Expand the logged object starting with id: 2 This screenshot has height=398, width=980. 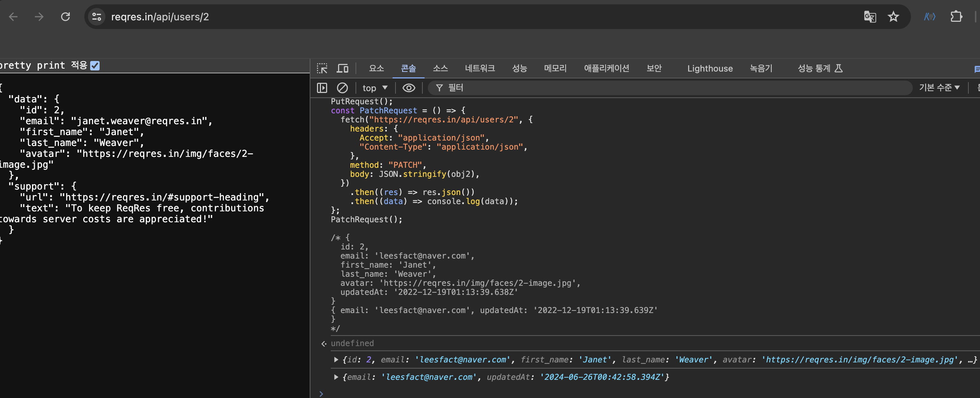pyautogui.click(x=336, y=360)
